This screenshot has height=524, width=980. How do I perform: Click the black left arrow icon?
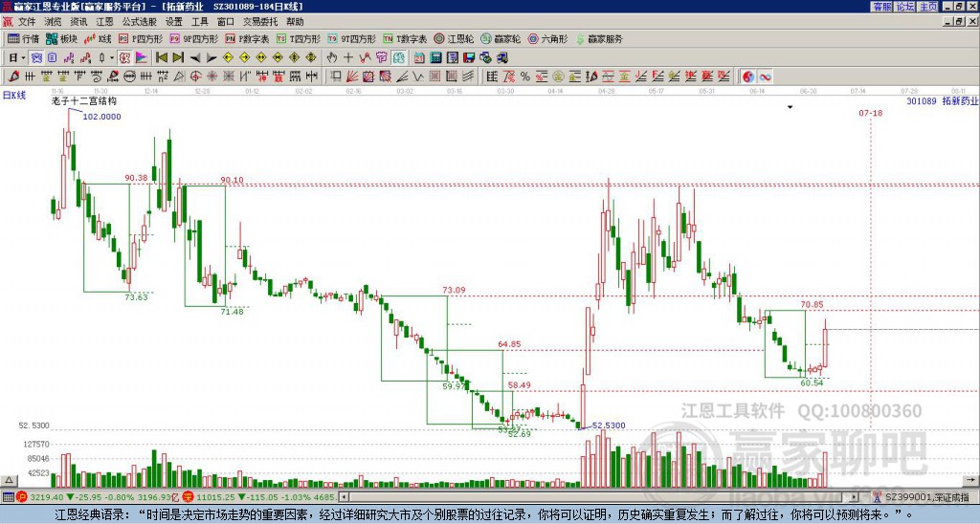195,58
